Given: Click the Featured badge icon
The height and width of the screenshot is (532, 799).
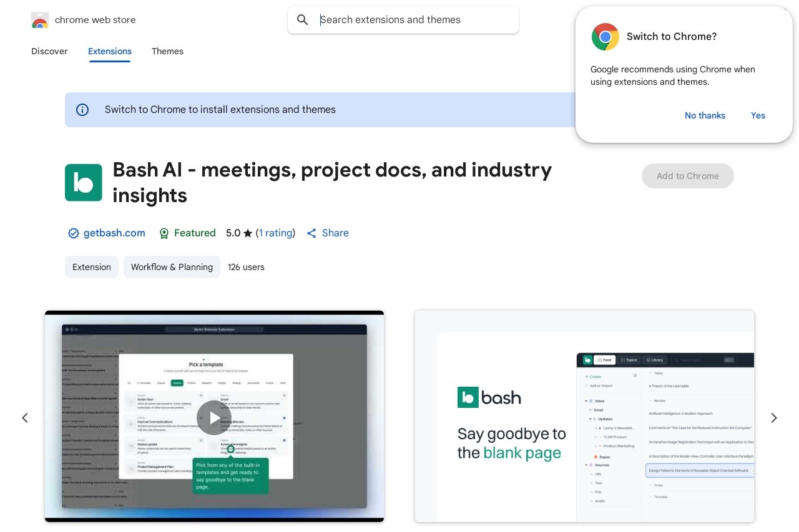Looking at the screenshot, I should pyautogui.click(x=164, y=233).
